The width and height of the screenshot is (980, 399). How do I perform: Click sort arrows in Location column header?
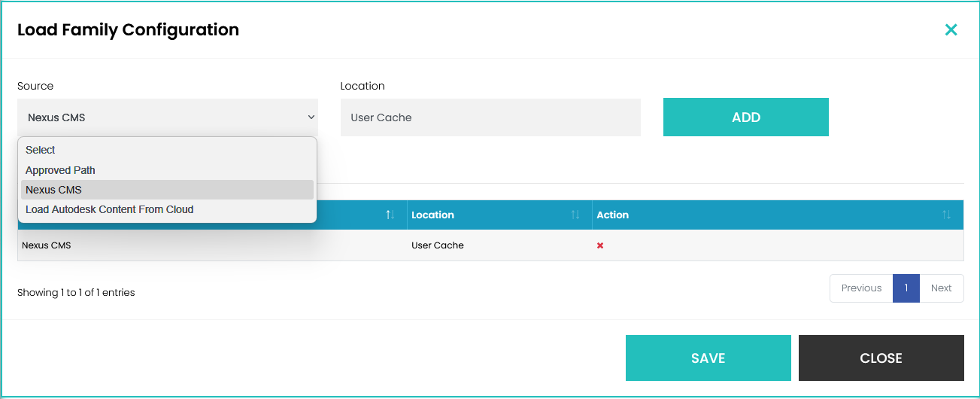575,215
